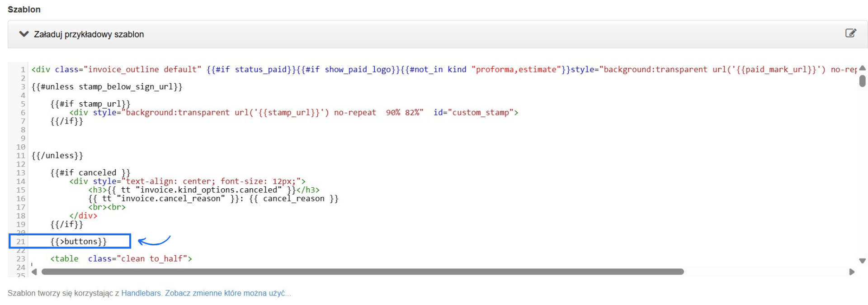Click {{/if}} on line 7

coord(67,121)
